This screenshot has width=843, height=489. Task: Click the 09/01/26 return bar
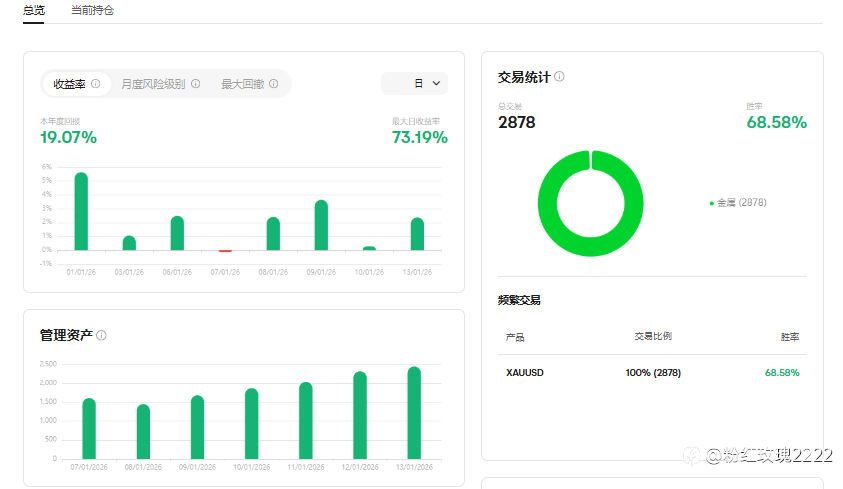tap(321, 225)
